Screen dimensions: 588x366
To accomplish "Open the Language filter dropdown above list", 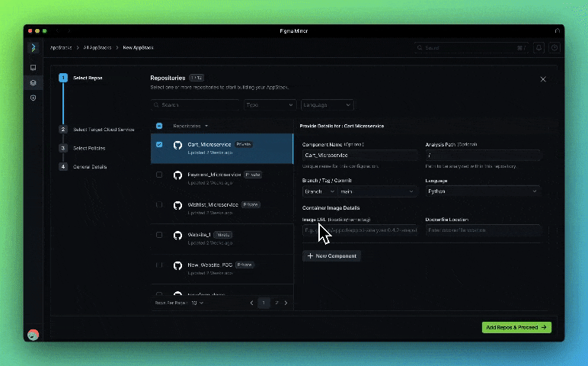I will click(x=327, y=104).
